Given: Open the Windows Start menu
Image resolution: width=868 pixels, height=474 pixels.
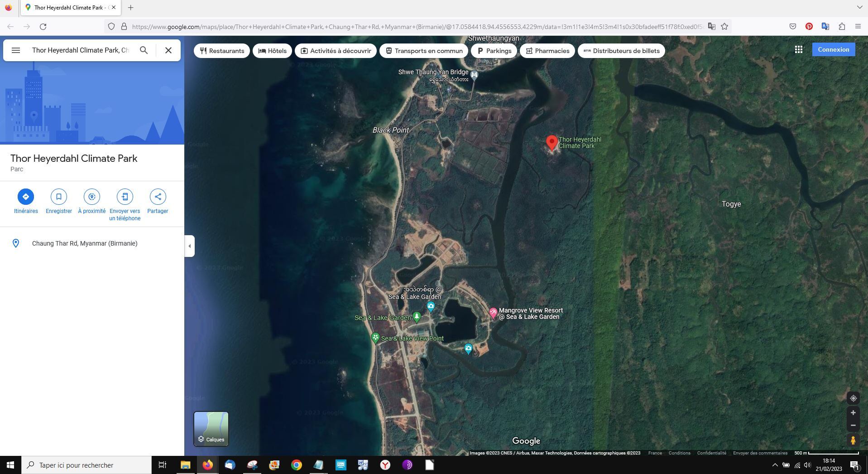Looking at the screenshot, I should [10, 465].
